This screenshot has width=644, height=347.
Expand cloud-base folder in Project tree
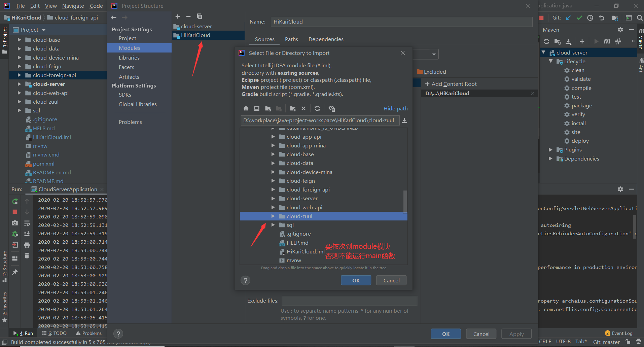(19, 40)
